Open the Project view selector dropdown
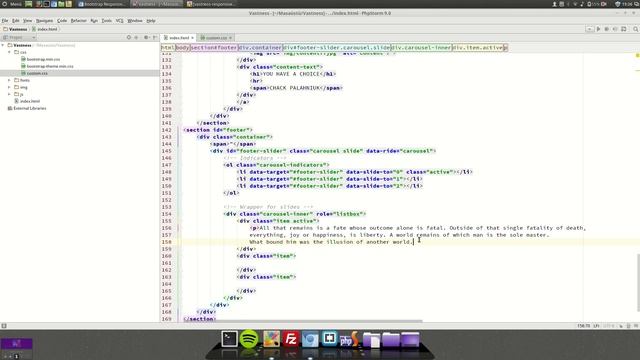 click(x=19, y=37)
